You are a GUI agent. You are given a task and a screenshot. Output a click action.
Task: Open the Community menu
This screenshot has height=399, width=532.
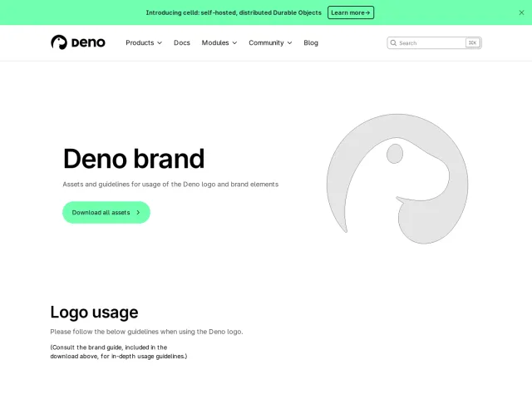coord(270,42)
